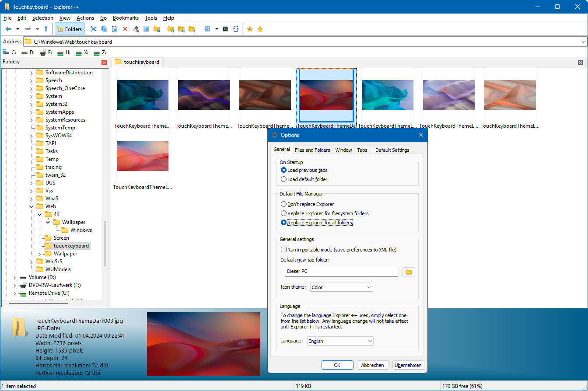588x391 pixels.
Task: Click the Refresh toolbar icon
Action: pos(236,29)
